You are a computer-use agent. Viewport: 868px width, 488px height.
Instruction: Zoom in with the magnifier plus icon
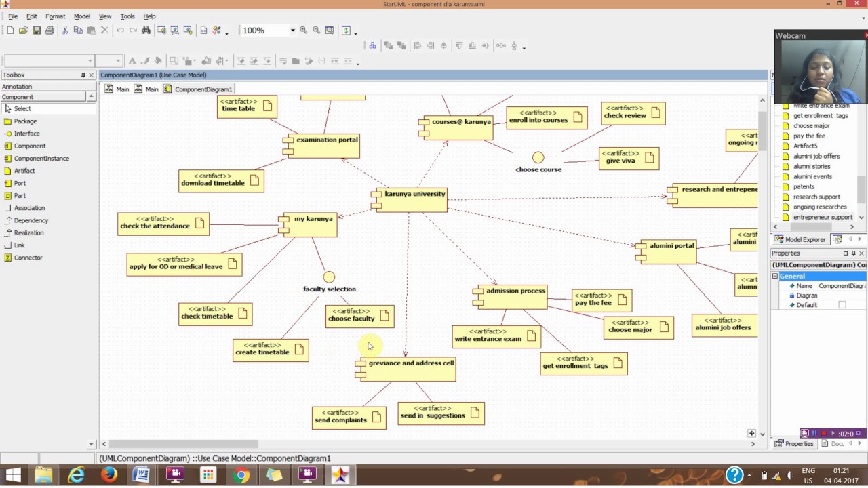(x=303, y=30)
